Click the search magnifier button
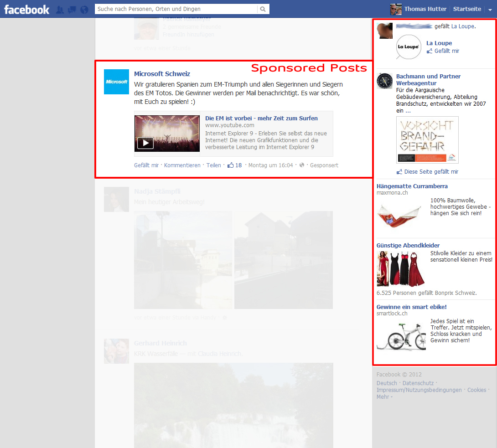The width and height of the screenshot is (497, 448). (x=263, y=9)
